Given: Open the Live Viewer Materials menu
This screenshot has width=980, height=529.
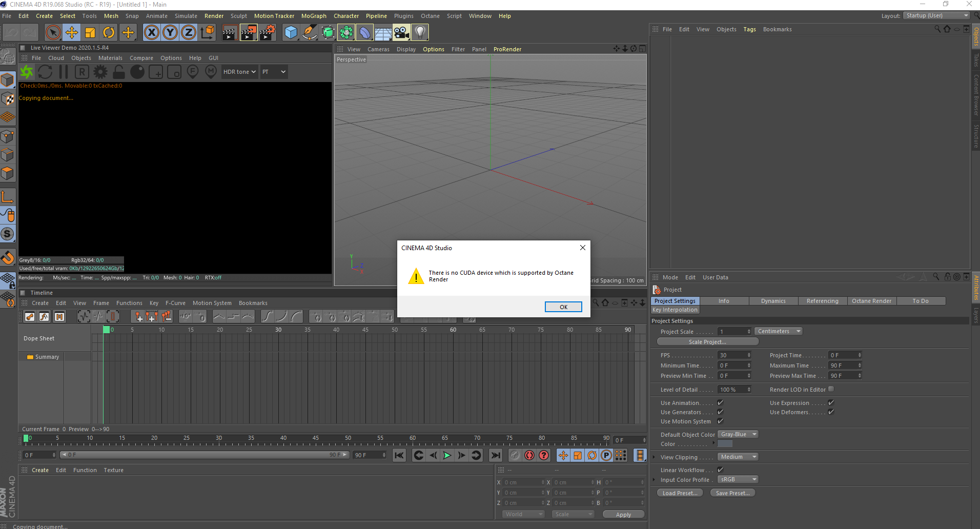Looking at the screenshot, I should click(110, 58).
